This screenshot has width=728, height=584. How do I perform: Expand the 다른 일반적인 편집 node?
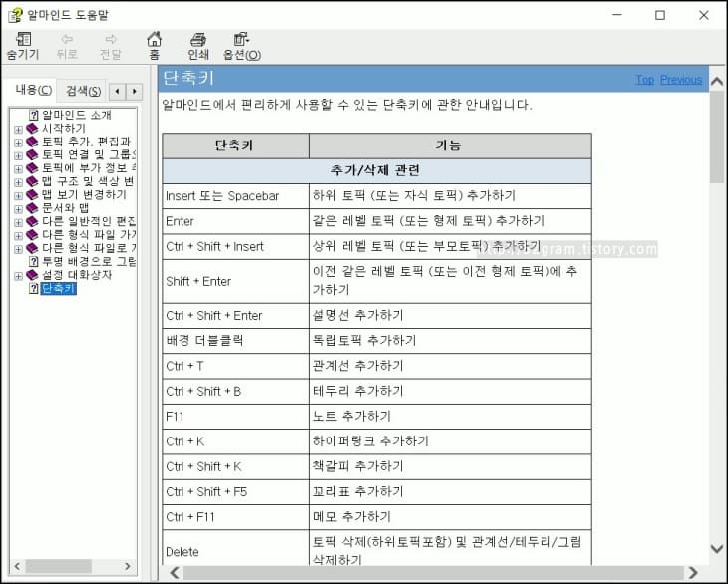click(18, 222)
